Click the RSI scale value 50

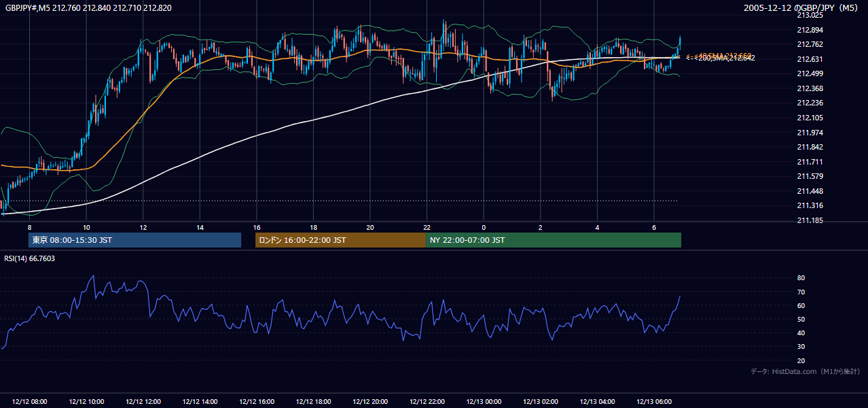801,320
